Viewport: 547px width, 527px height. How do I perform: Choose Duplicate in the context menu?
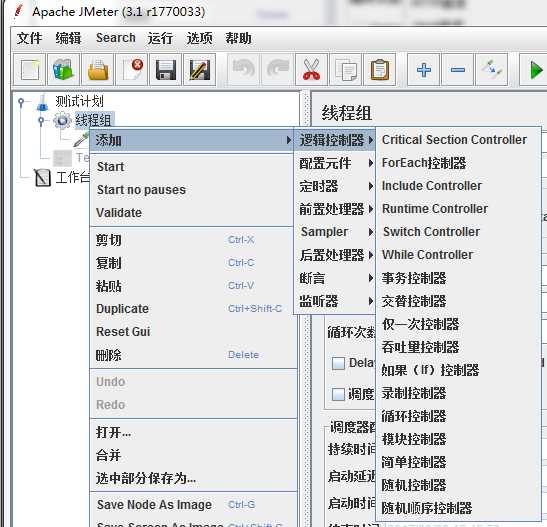[x=192, y=309]
